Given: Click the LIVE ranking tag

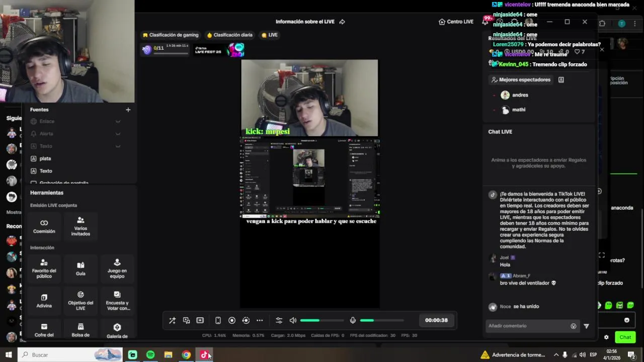Looking at the screenshot, I should (270, 35).
